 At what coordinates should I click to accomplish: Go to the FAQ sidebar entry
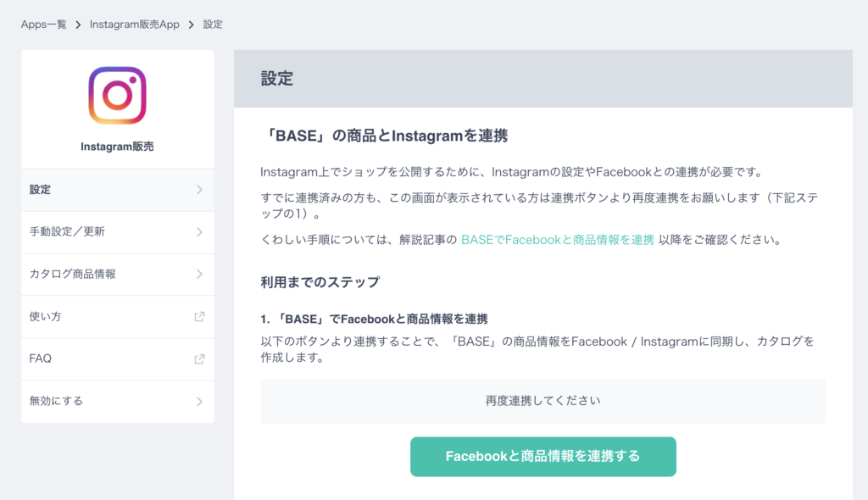[x=41, y=358]
